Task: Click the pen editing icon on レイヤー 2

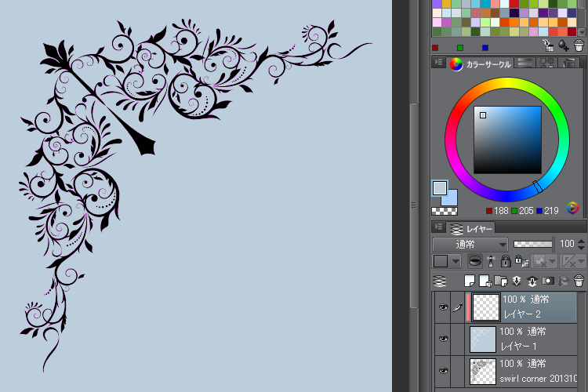Action: [x=458, y=307]
